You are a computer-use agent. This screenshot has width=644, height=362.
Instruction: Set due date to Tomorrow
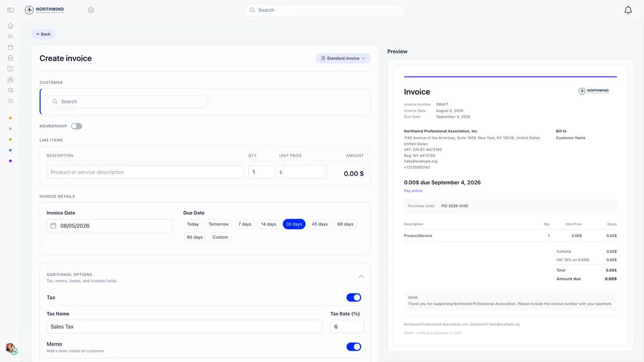pyautogui.click(x=218, y=224)
